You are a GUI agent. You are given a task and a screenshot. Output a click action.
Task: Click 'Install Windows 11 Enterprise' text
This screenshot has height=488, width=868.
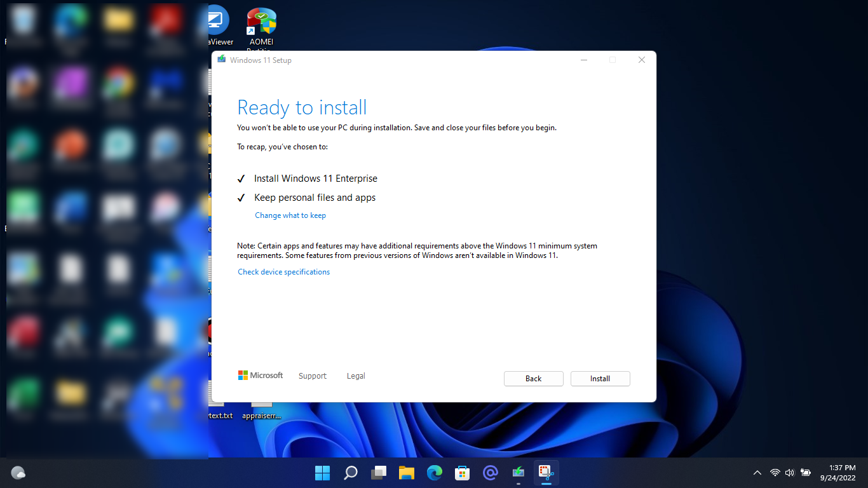(x=316, y=179)
